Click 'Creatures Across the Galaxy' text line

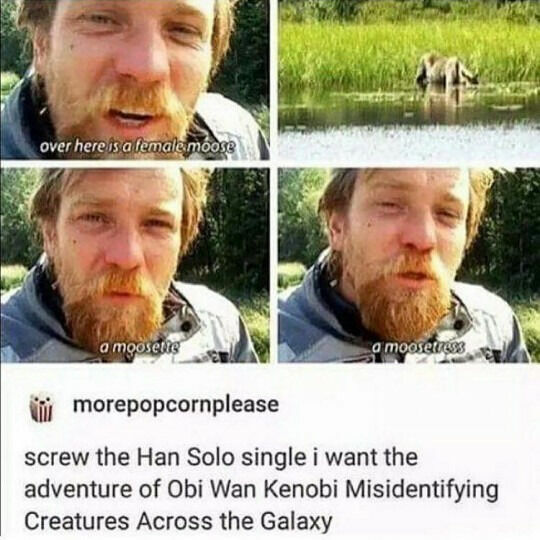coord(178,522)
